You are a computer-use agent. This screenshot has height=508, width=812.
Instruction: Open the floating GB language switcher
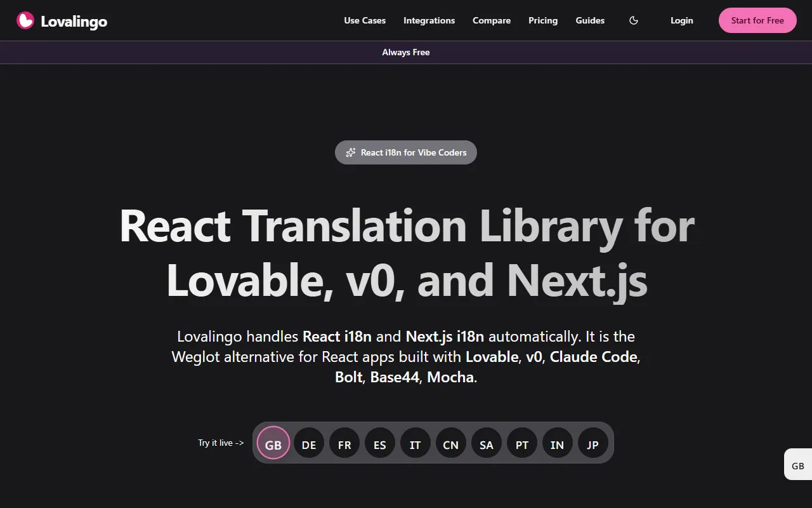point(798,465)
